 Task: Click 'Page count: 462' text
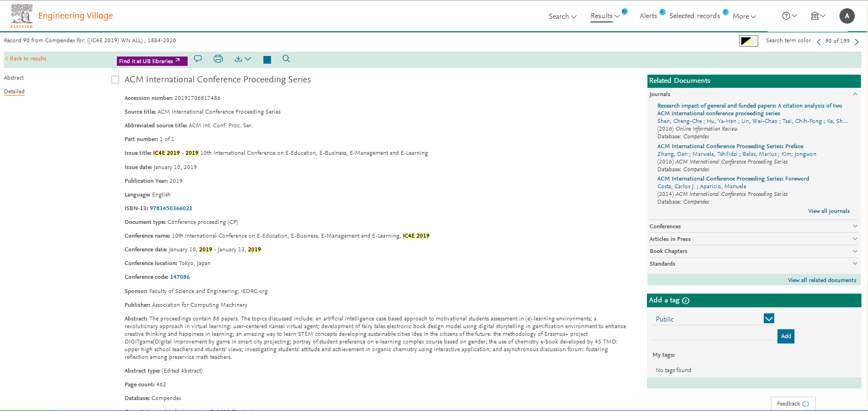(145, 385)
